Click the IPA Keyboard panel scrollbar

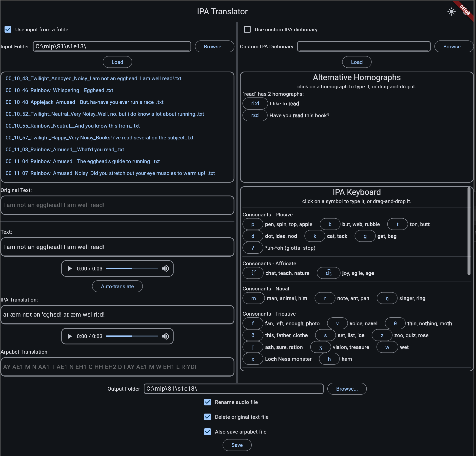point(469,231)
